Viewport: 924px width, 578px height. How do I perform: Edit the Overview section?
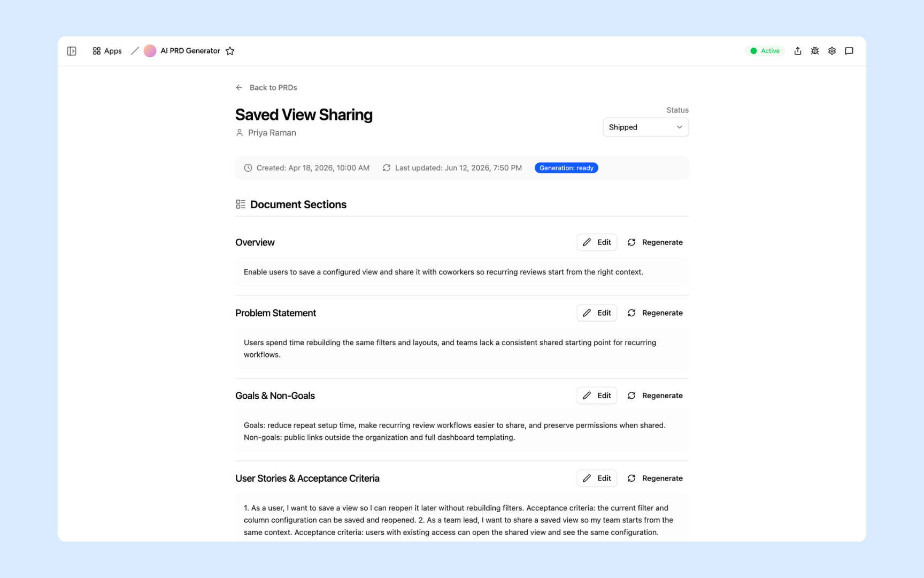point(597,242)
